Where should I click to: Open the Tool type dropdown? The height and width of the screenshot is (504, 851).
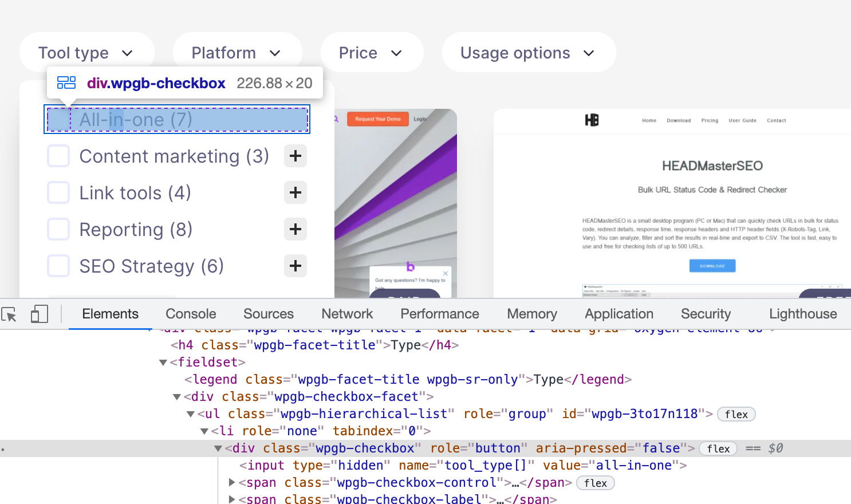(86, 53)
